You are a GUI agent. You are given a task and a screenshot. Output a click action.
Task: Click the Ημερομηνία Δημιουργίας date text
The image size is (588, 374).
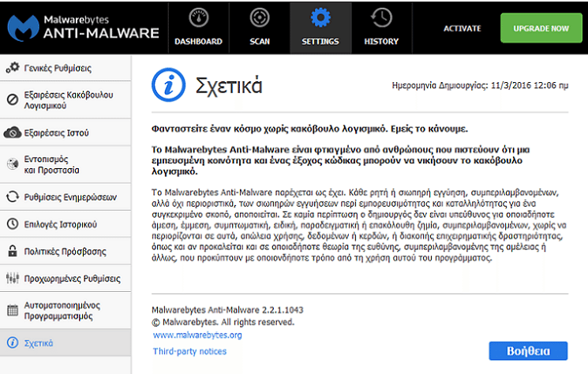480,85
